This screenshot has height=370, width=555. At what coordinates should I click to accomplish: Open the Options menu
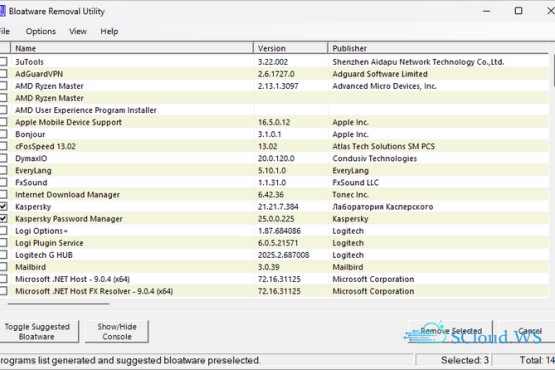point(41,32)
